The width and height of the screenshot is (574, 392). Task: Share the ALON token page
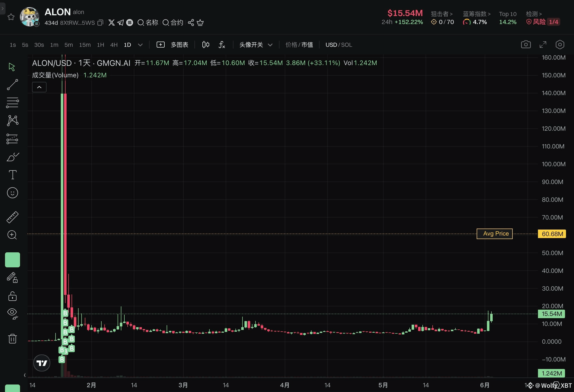(x=191, y=23)
